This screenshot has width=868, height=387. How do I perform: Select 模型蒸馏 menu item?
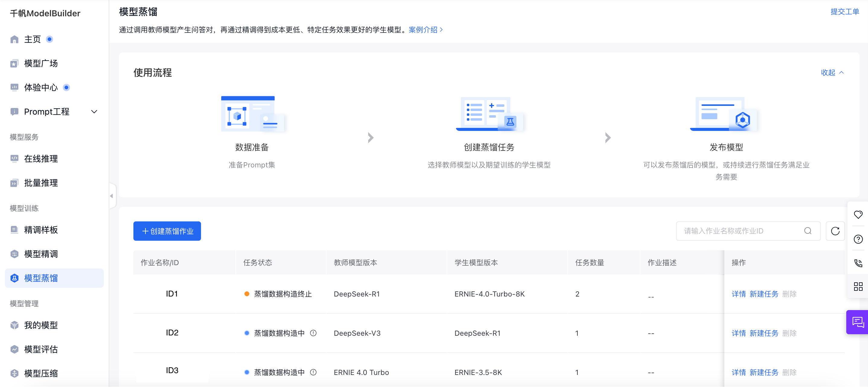(x=54, y=278)
